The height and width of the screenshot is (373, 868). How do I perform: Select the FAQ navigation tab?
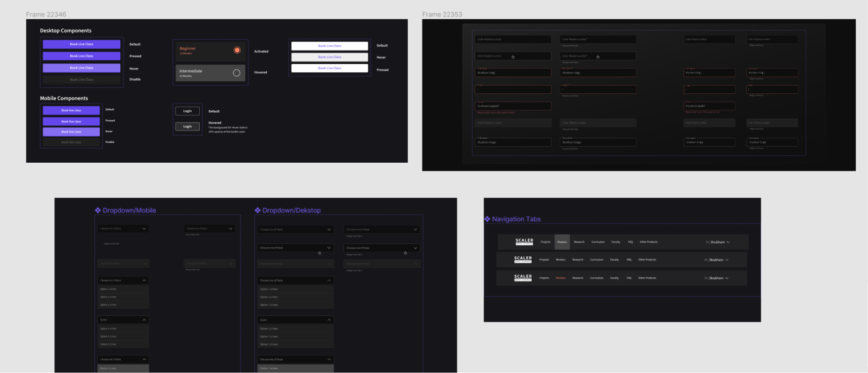[630, 242]
